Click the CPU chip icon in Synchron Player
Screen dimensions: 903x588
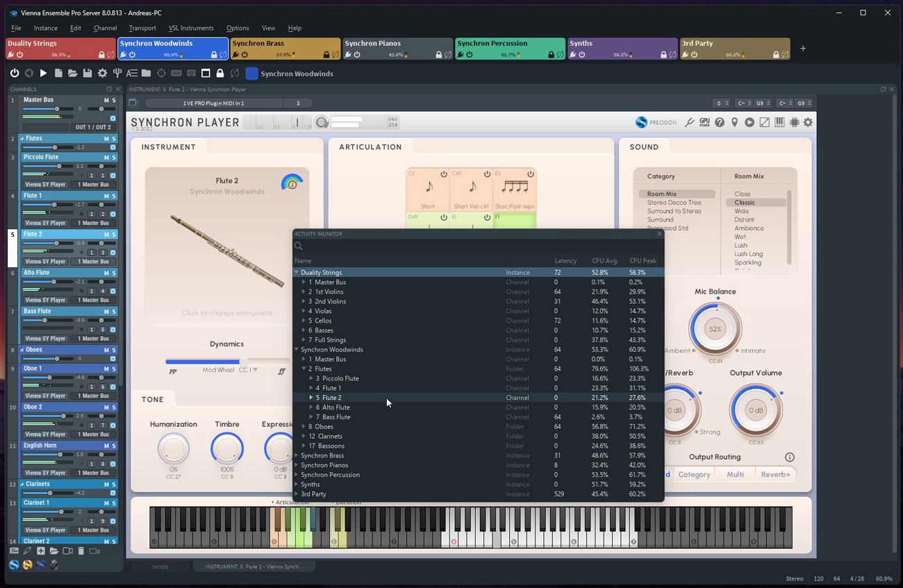click(x=794, y=122)
